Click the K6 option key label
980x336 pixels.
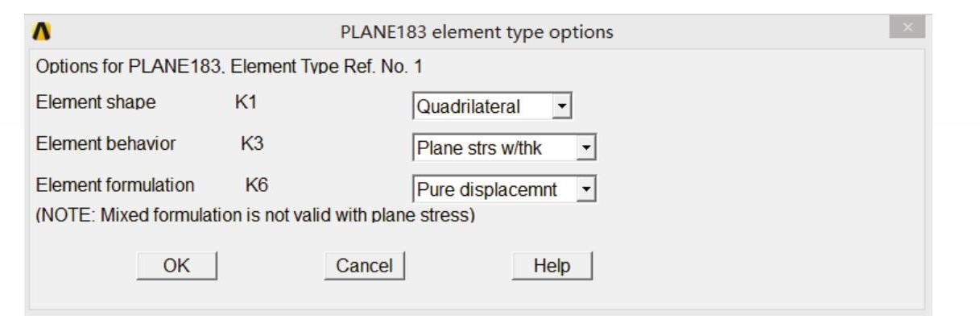[x=256, y=185]
